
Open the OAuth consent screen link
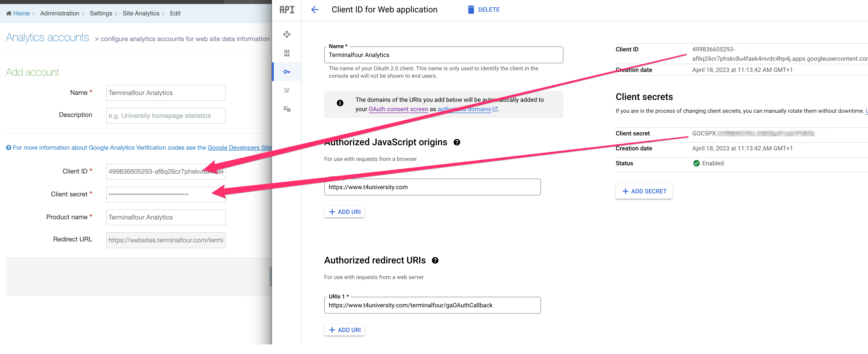click(398, 109)
